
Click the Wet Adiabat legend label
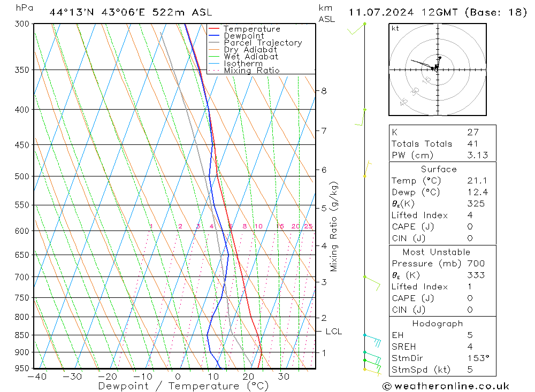251,57
